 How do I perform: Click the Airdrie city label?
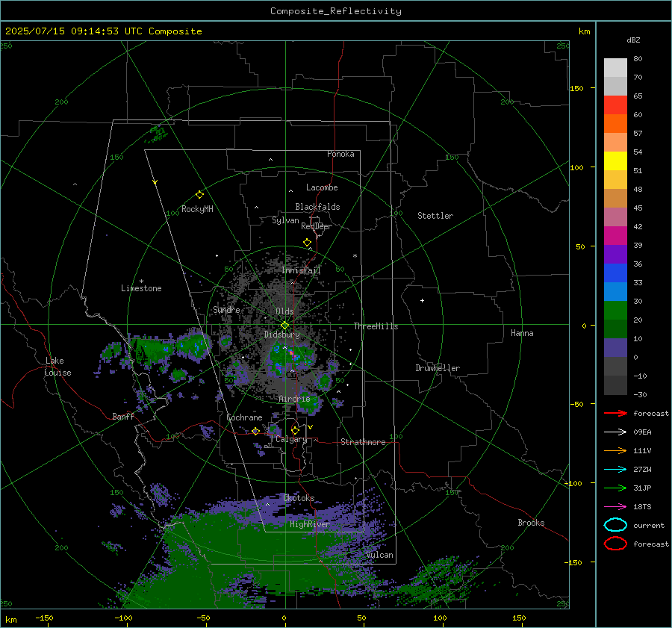[294, 399]
